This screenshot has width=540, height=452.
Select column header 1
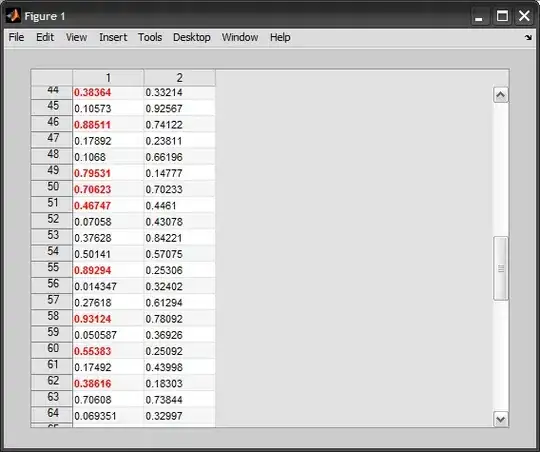108,78
